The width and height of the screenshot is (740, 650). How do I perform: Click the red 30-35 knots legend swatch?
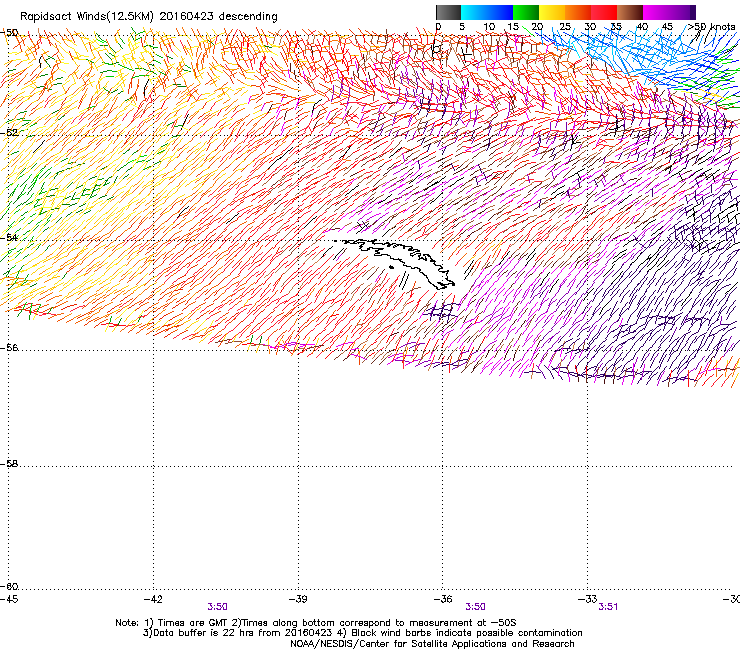604,12
